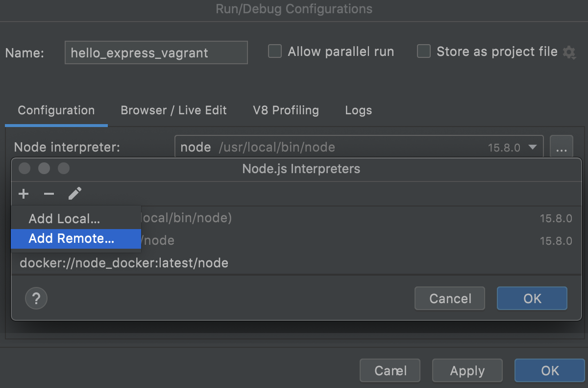The image size is (588, 388).
Task: Enable the Allow parallel run checkbox
Action: [274, 51]
